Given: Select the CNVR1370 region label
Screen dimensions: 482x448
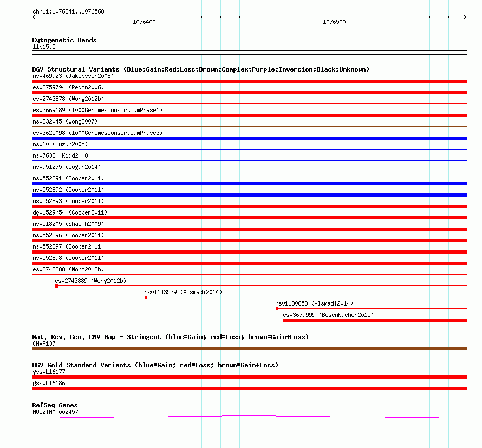Looking at the screenshot, I should [x=45, y=344].
